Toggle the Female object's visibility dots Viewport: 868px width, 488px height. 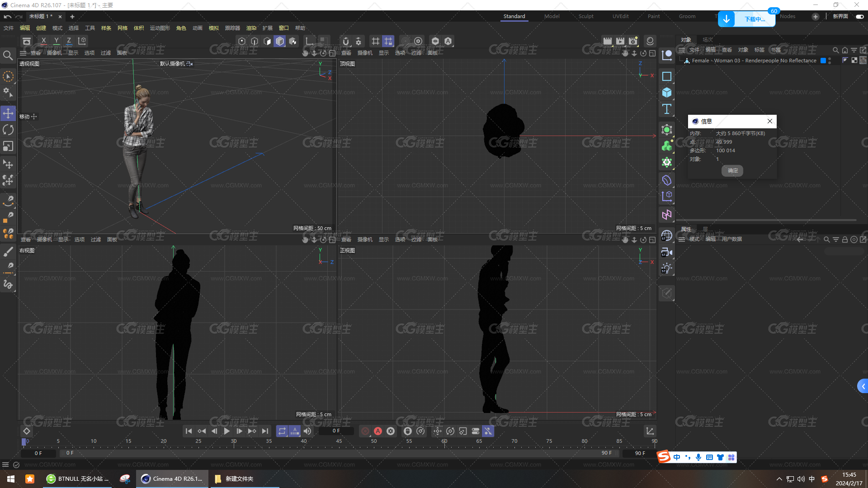coord(830,61)
